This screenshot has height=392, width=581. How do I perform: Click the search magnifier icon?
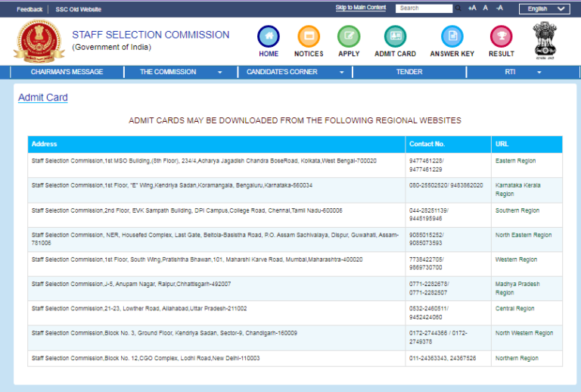pyautogui.click(x=458, y=8)
